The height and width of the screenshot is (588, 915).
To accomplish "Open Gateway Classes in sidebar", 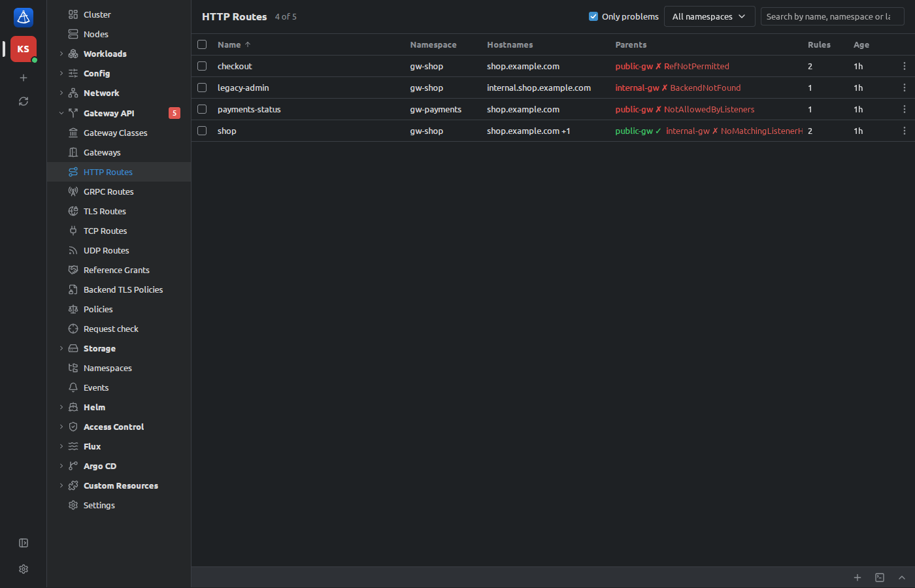I will click(x=119, y=133).
